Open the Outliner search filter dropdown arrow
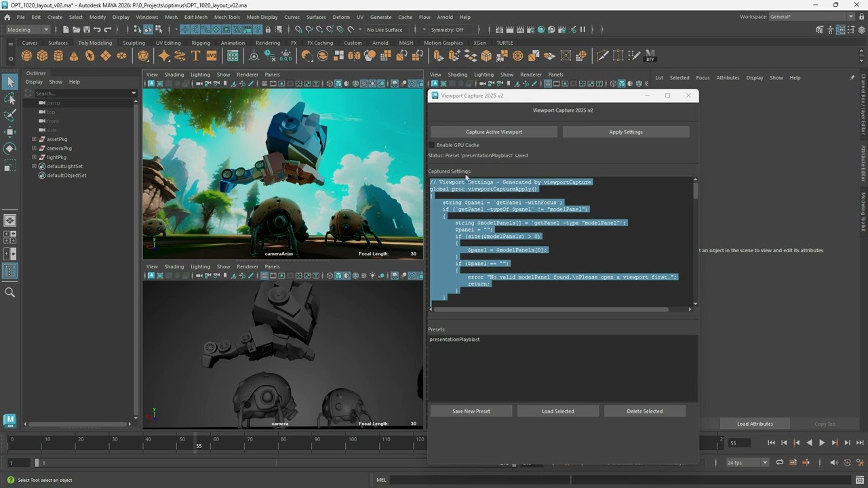Image resolution: width=868 pixels, height=488 pixels. [x=134, y=93]
